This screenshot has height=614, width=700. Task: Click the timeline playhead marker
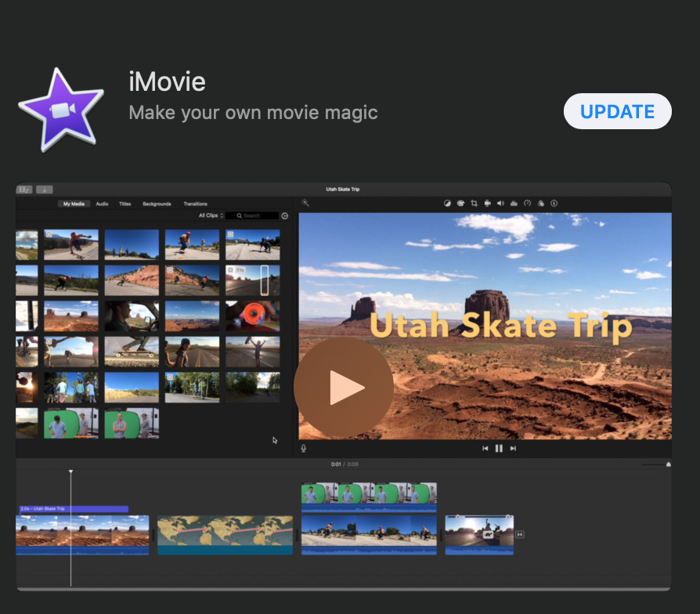tap(70, 471)
